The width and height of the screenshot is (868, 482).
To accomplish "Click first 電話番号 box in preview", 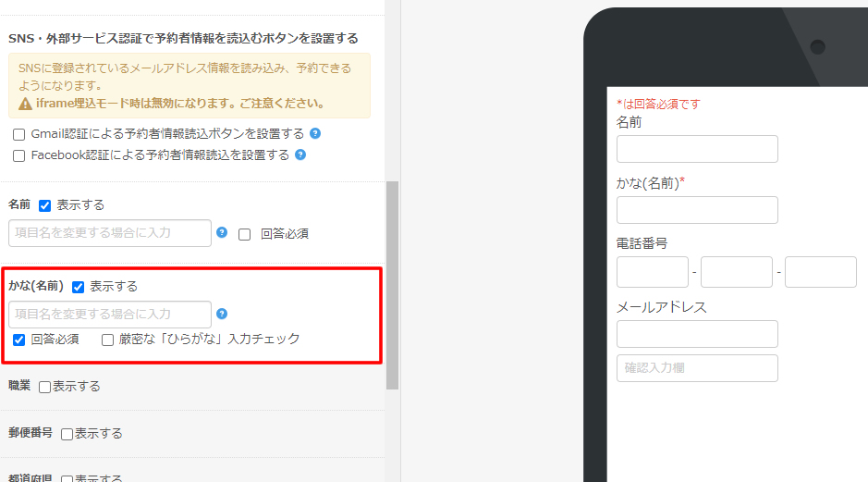I will pos(652,272).
